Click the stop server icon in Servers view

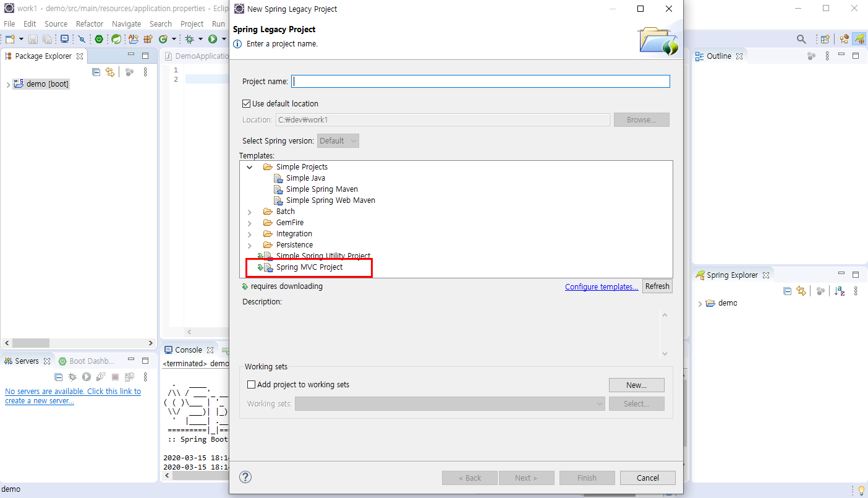point(115,377)
